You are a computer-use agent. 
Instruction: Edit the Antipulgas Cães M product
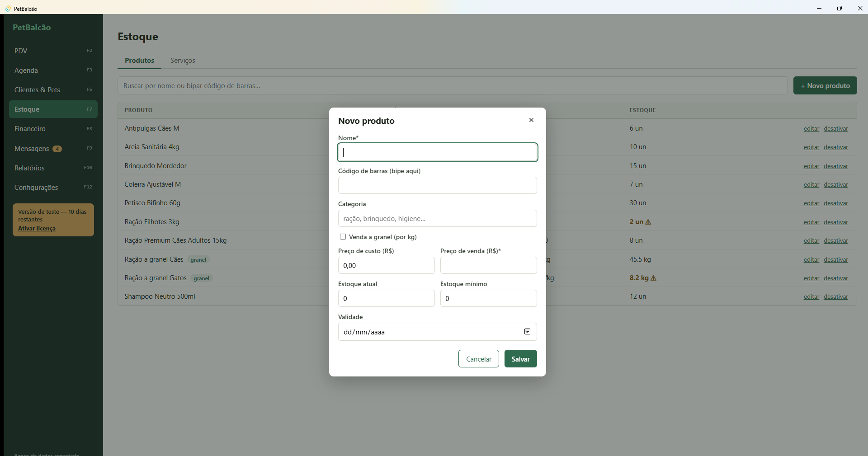(811, 128)
